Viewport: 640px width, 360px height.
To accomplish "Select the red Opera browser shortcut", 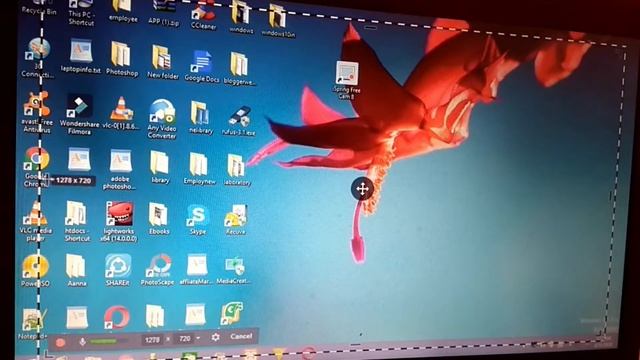I will 117,317.
